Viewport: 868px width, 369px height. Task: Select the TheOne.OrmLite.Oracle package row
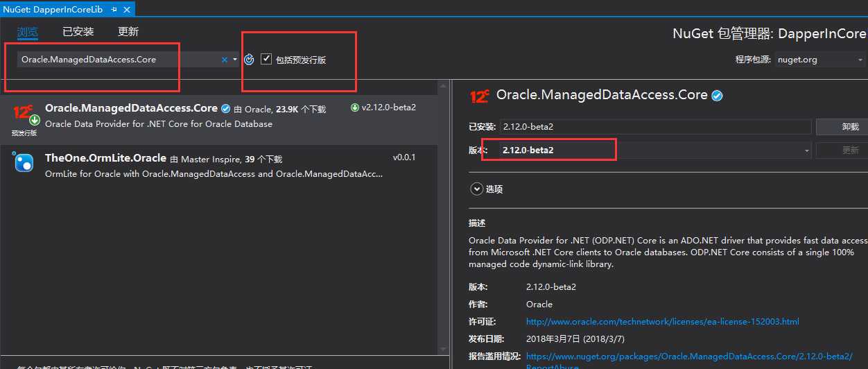coord(219,165)
